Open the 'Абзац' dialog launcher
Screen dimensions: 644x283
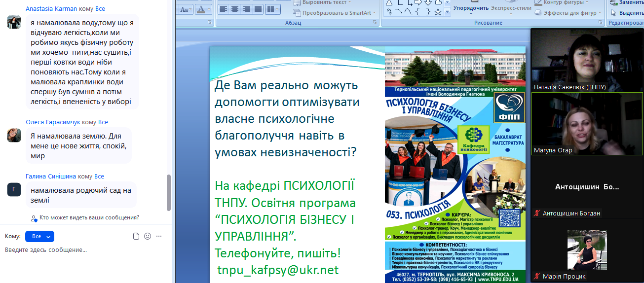(376, 23)
